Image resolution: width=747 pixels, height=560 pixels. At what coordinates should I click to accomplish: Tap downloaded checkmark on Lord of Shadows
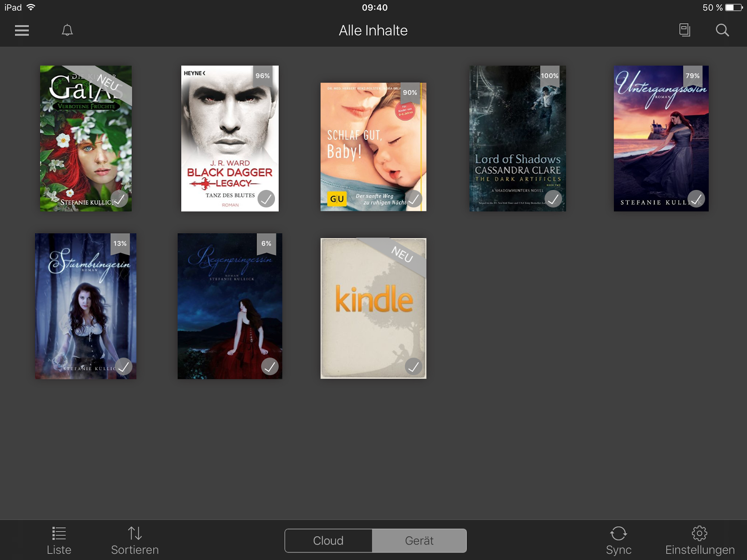pyautogui.click(x=553, y=199)
